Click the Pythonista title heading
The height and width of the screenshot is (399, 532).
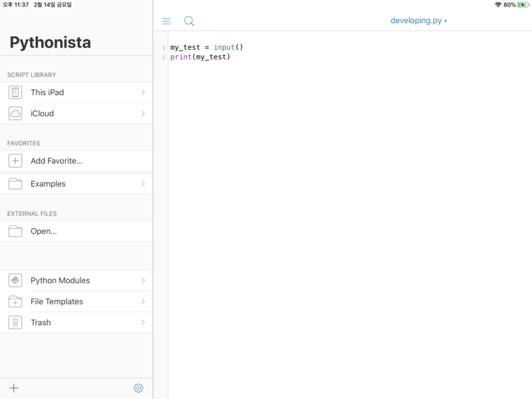(51, 43)
